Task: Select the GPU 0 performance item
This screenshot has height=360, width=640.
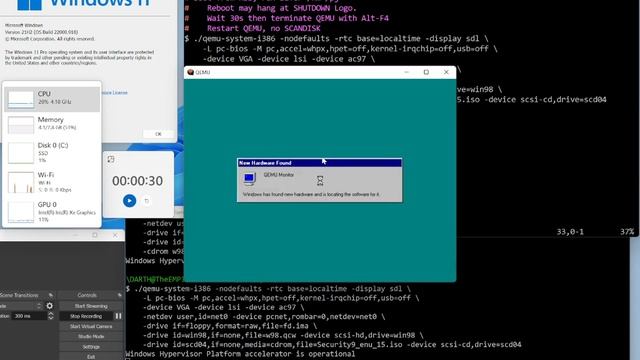Action: [52, 211]
